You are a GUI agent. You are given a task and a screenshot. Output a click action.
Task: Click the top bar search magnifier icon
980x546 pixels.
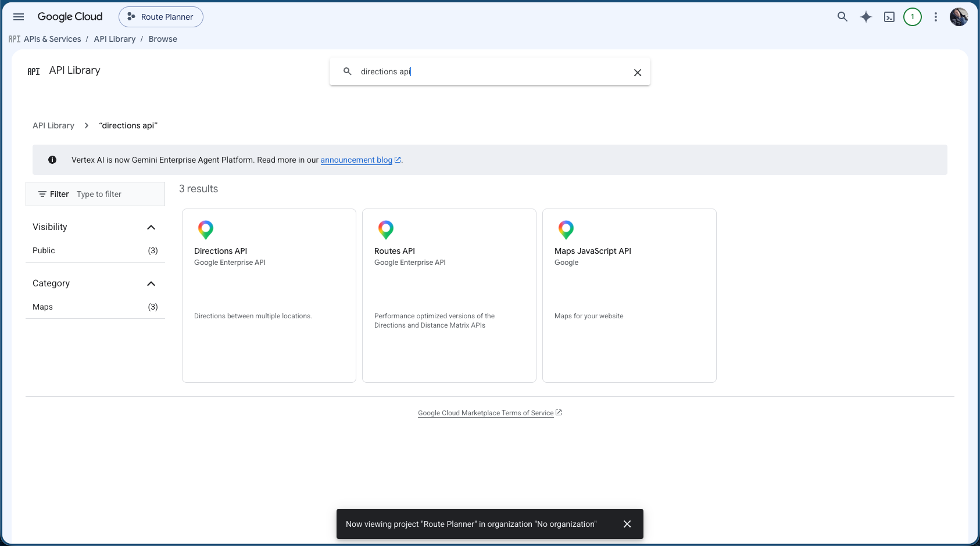tap(842, 17)
